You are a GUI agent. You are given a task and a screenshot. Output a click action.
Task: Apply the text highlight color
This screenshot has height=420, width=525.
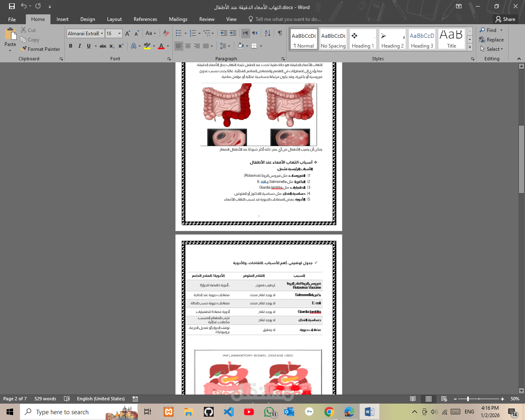[x=147, y=46]
